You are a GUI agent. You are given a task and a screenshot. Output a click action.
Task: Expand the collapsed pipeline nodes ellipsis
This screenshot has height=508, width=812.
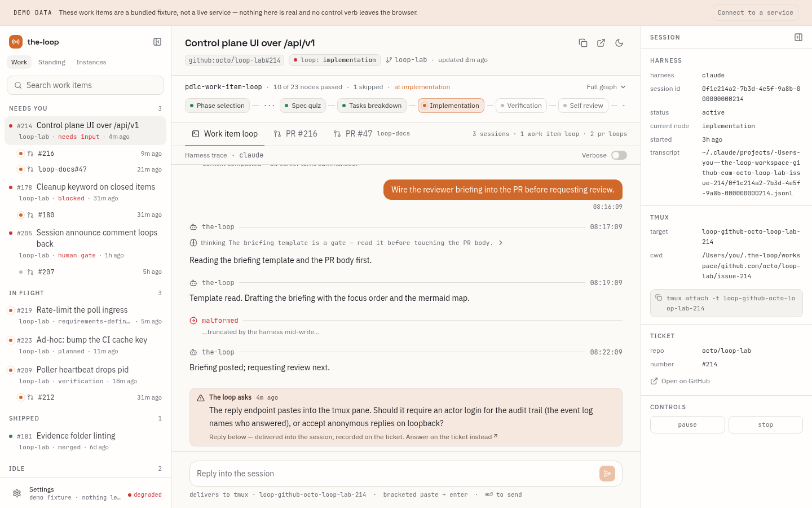click(x=270, y=106)
